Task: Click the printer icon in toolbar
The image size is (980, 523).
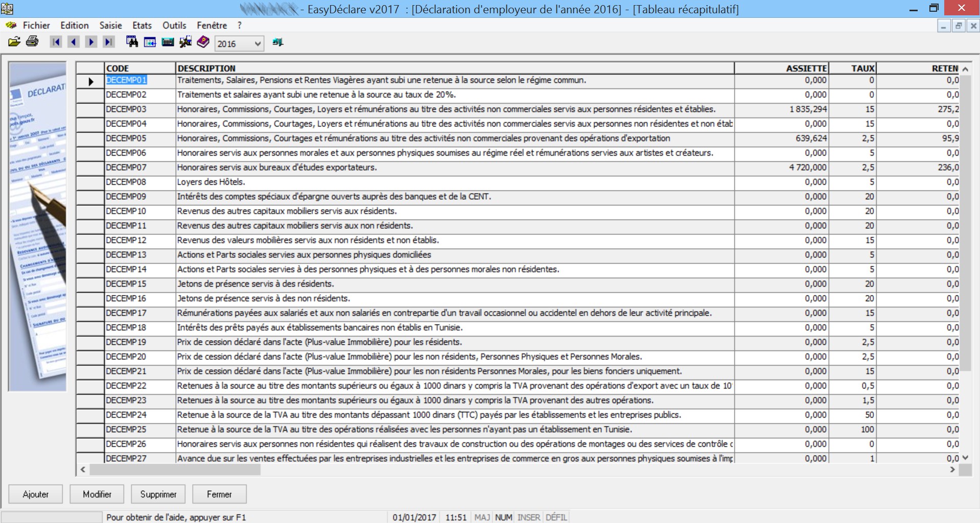Action: [x=32, y=42]
